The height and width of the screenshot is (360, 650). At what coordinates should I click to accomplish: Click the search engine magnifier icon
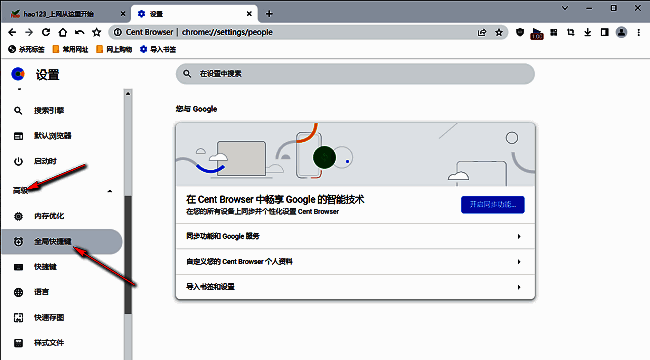(18, 111)
